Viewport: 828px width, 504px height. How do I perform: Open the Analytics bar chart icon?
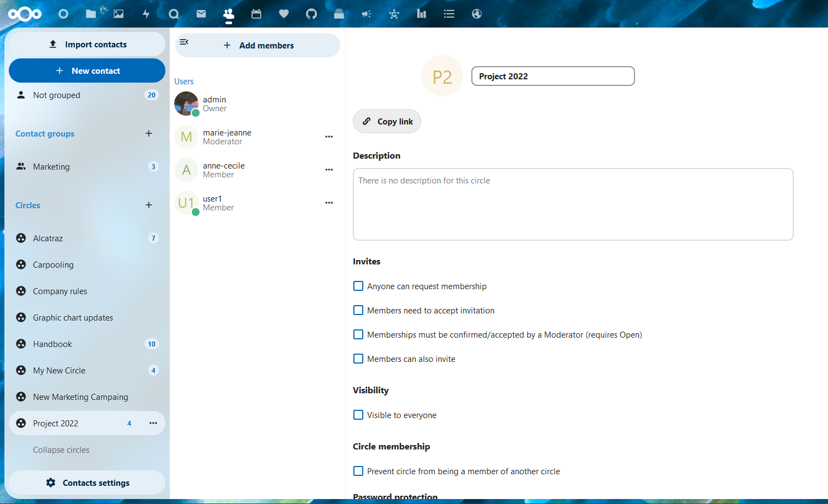pyautogui.click(x=422, y=14)
